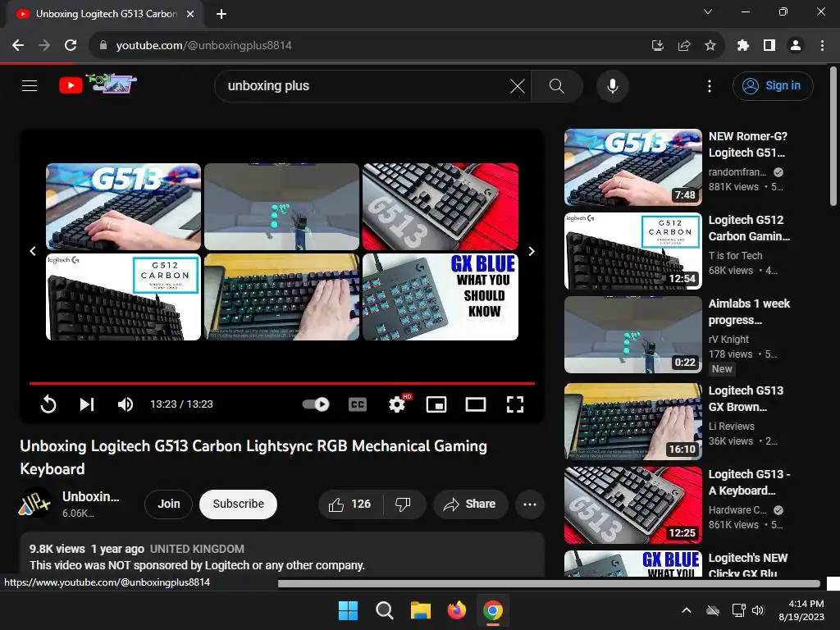Open a new browser tab
Screen dimensions: 840x630
point(221,14)
